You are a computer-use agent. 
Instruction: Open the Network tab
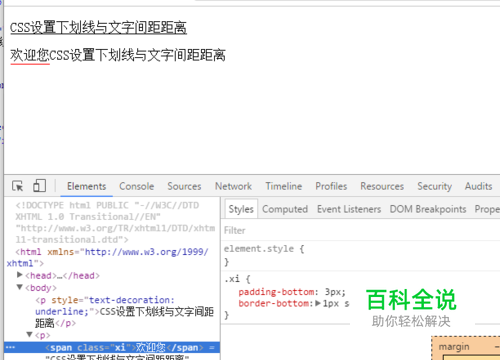(x=233, y=186)
